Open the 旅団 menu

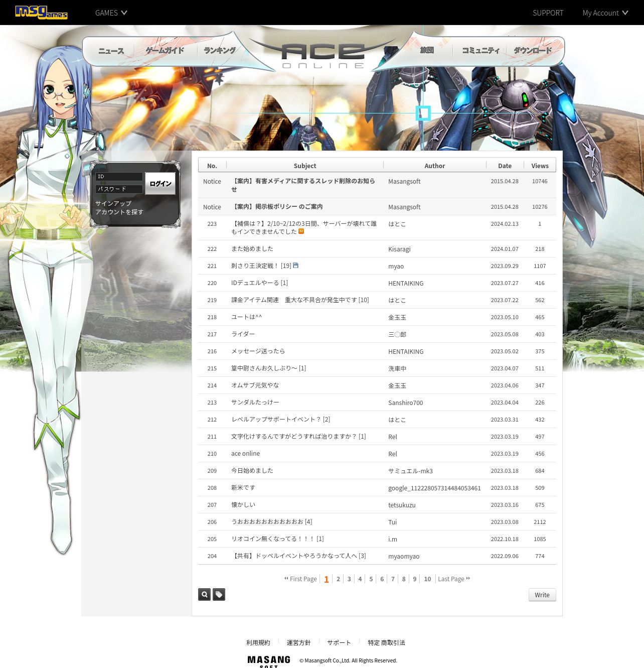coord(427,50)
